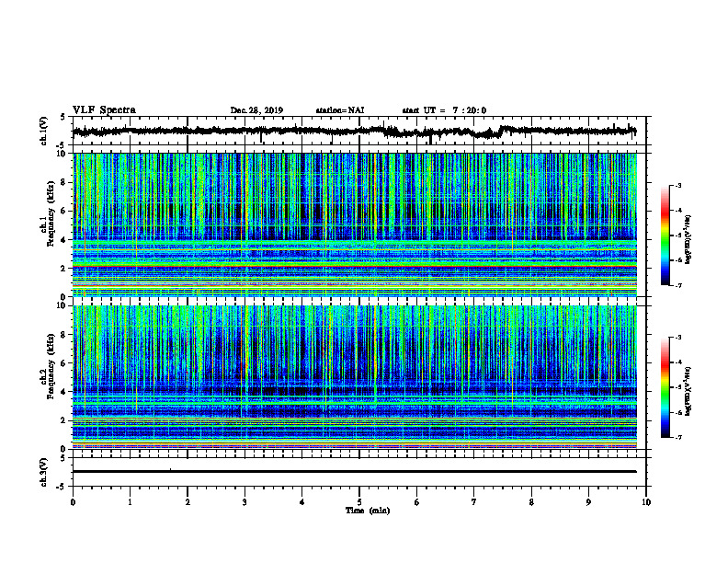This screenshot has height=563, width=728.
Task: Click the "-7" tick on ch.1 colorbar
Action: [678, 285]
